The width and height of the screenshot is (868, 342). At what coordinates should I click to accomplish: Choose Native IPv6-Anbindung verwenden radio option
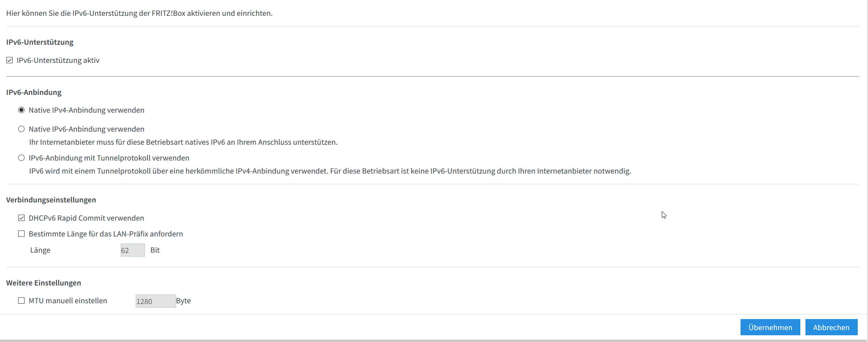[x=21, y=129]
